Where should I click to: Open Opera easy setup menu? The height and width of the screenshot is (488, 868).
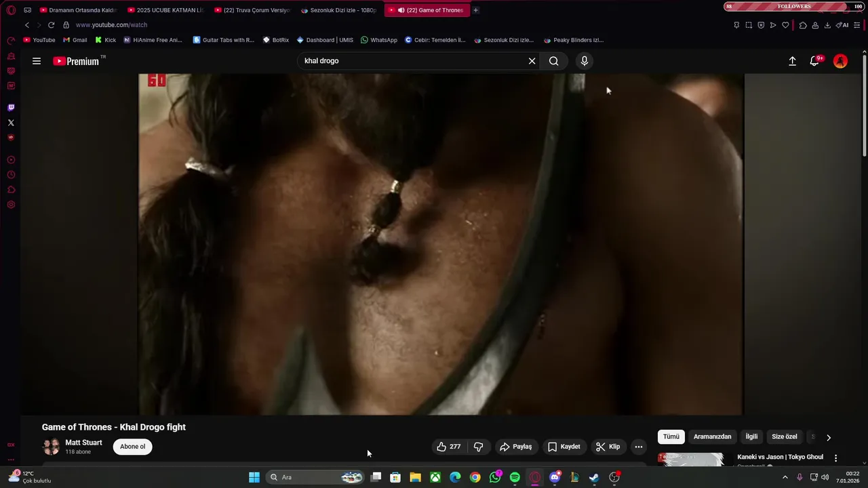click(858, 25)
